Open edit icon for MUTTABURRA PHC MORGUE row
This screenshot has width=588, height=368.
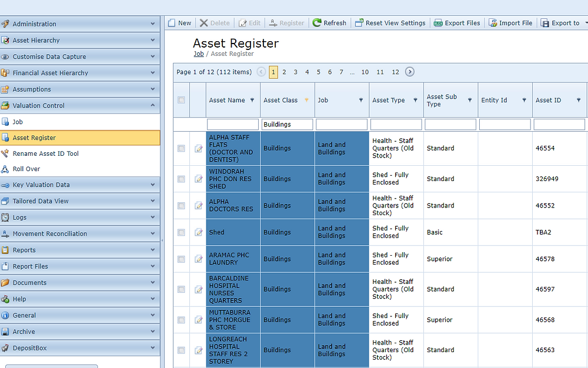point(198,320)
